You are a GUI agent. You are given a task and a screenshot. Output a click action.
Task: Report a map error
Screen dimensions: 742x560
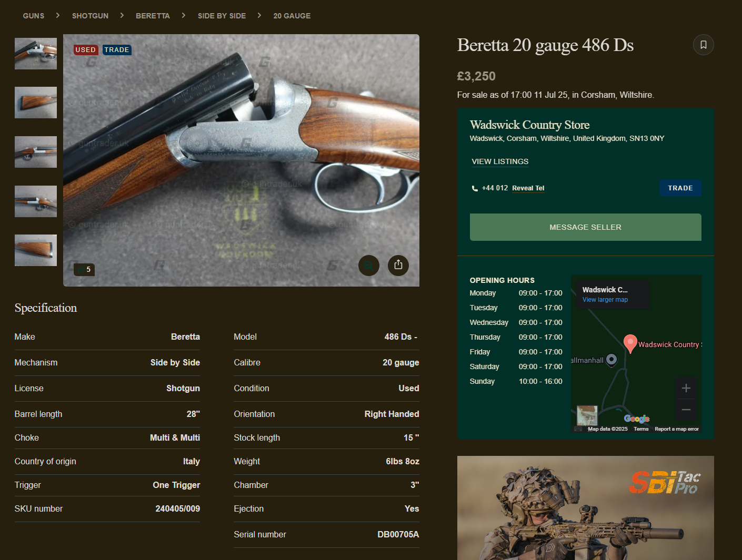pos(677,429)
